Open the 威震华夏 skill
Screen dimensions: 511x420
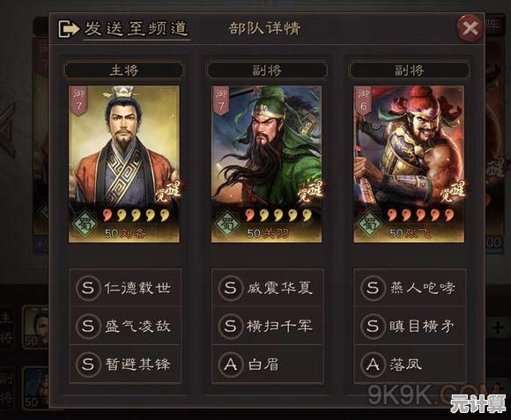[268, 288]
